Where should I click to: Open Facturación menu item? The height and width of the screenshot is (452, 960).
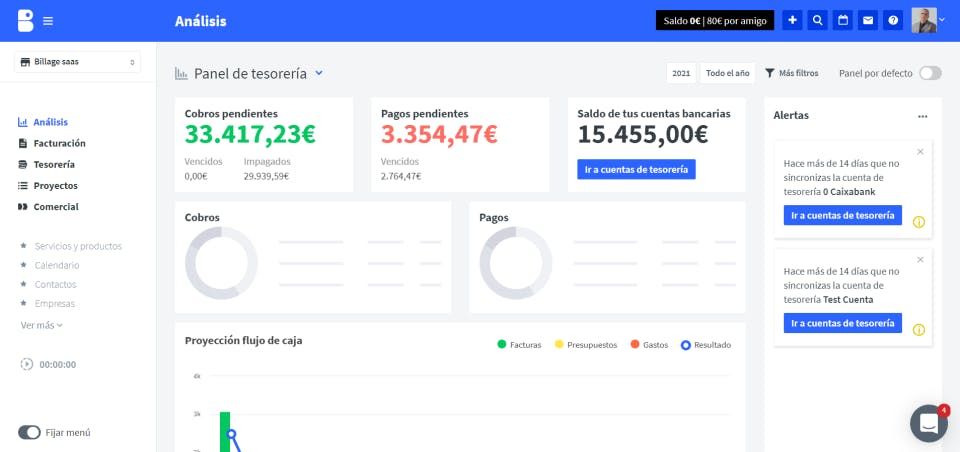(59, 143)
